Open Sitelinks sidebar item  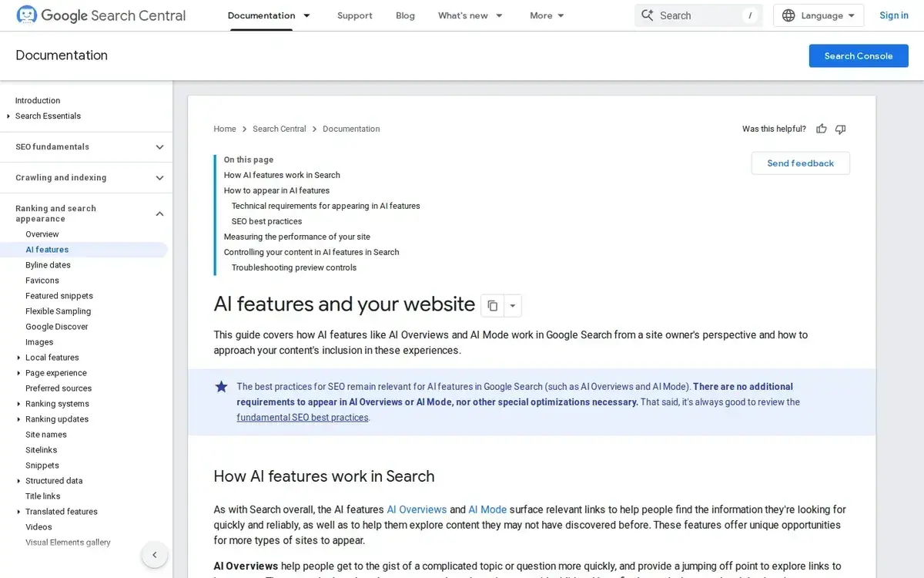(42, 450)
